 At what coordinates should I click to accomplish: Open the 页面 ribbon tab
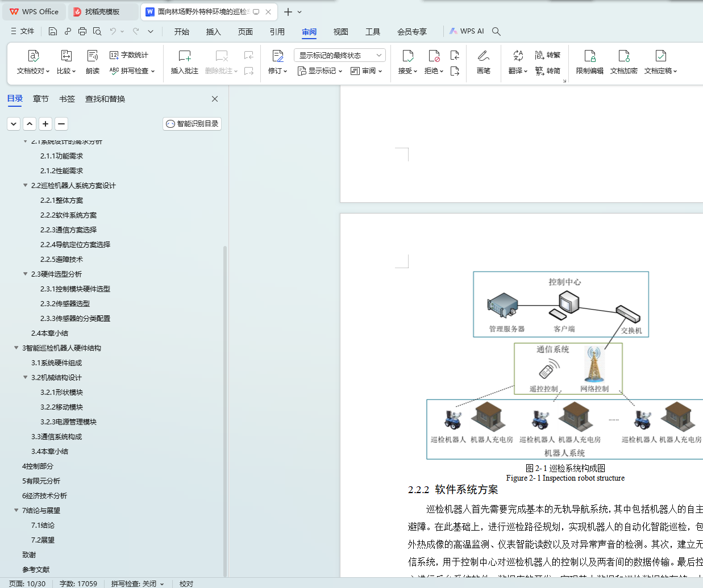246,32
